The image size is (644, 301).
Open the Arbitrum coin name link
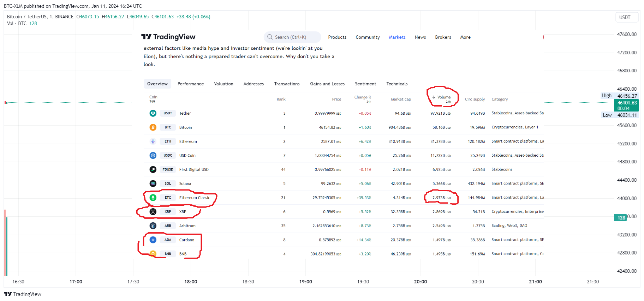coord(187,226)
